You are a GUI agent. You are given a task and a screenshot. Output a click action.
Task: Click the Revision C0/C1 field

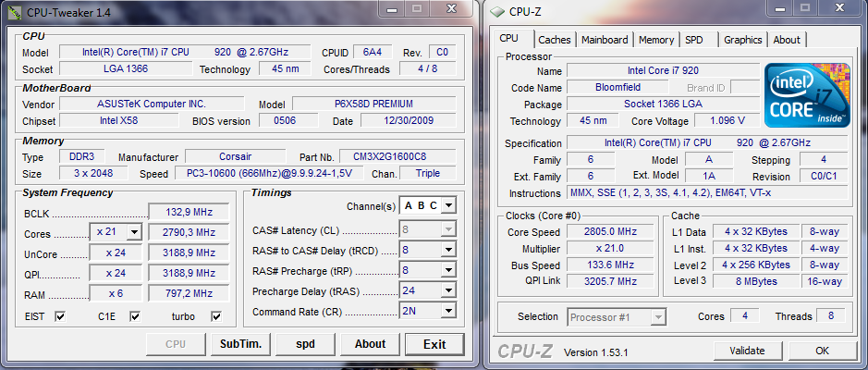[x=825, y=176]
